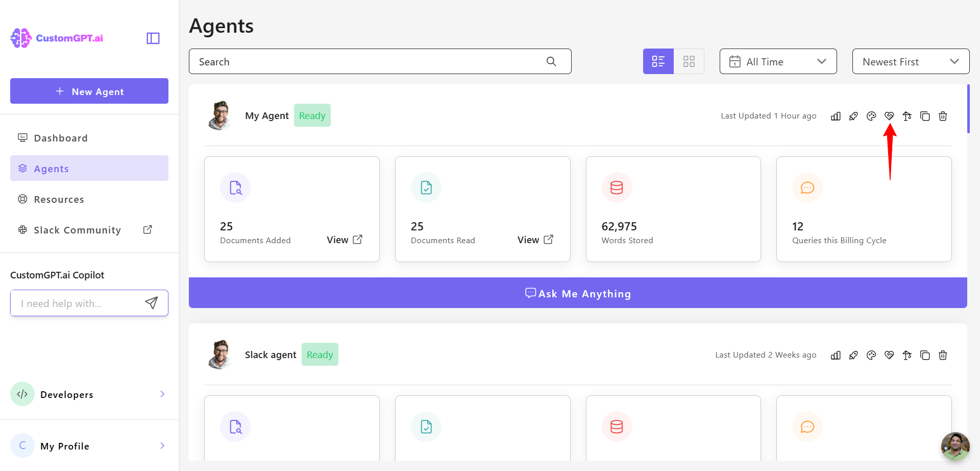The width and height of the screenshot is (980, 471).
Task: Open the support chat avatar bubble
Action: click(955, 446)
